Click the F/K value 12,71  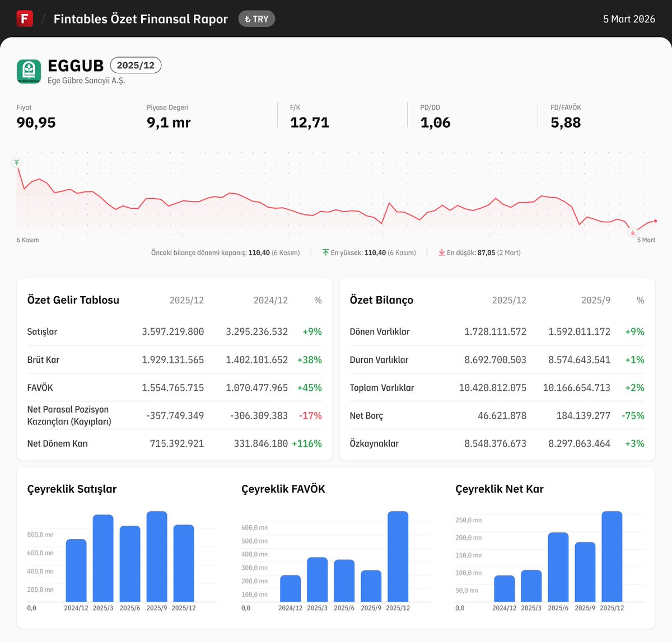(310, 123)
